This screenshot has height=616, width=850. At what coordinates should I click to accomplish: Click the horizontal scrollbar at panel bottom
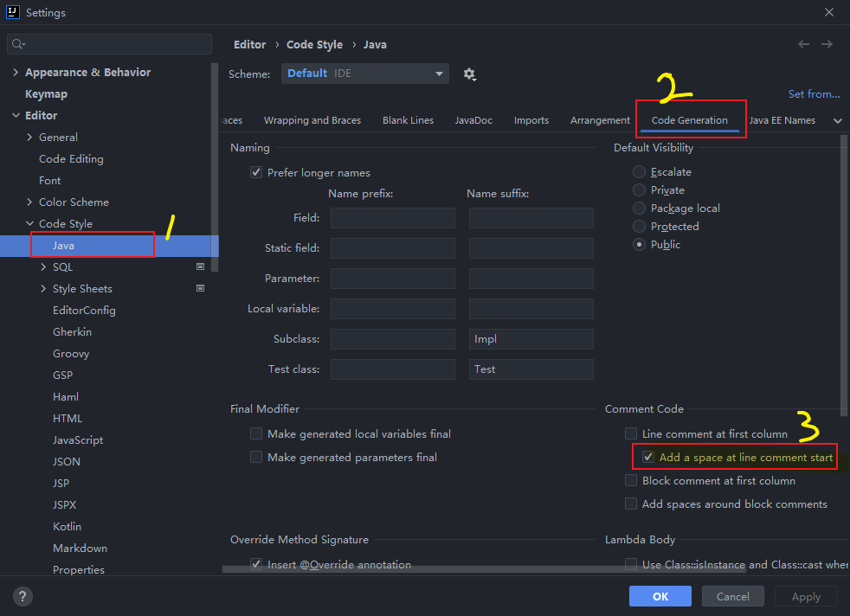tap(484, 569)
